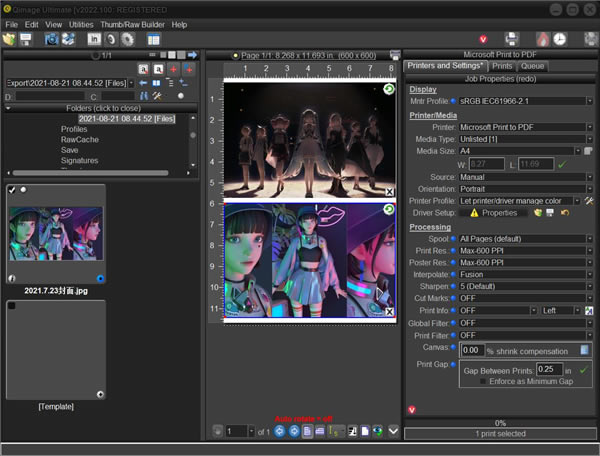Switch to the Queue tab
600x456 pixels.
tap(532, 66)
